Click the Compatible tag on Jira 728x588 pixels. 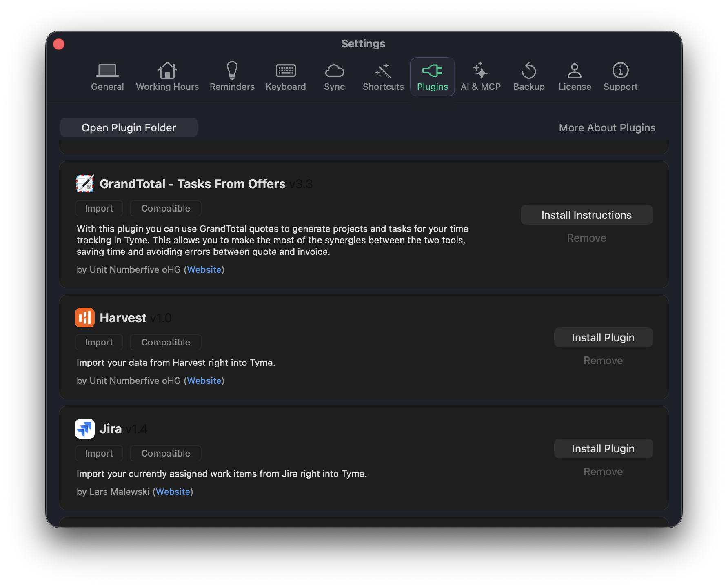coord(166,453)
